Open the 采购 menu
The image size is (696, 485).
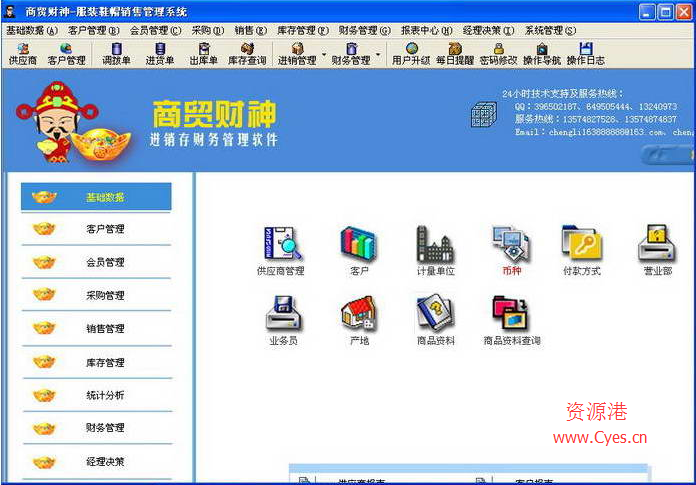point(208,30)
